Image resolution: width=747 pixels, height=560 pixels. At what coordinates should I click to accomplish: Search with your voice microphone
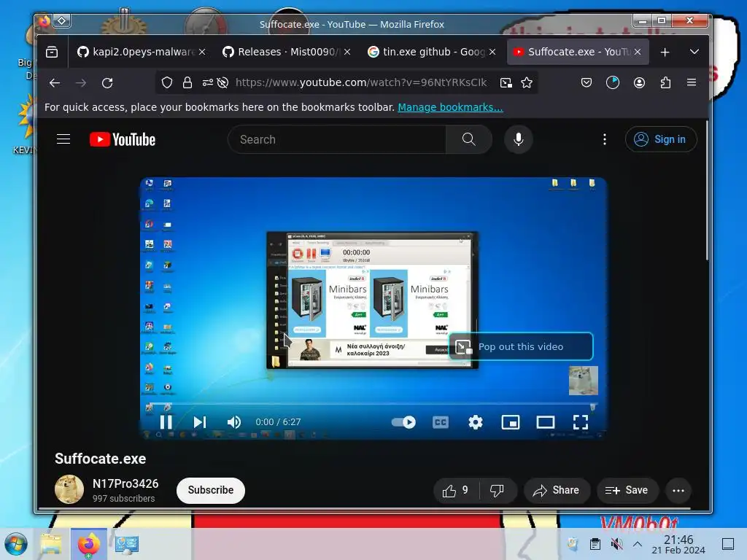point(519,139)
